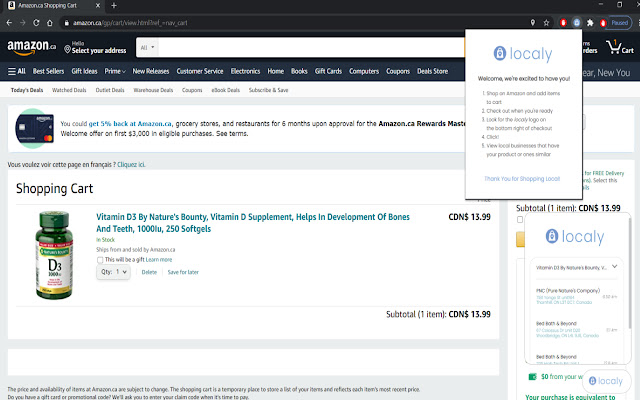Expand the Prime menu dropdown
The height and width of the screenshot is (400, 640).
(115, 71)
